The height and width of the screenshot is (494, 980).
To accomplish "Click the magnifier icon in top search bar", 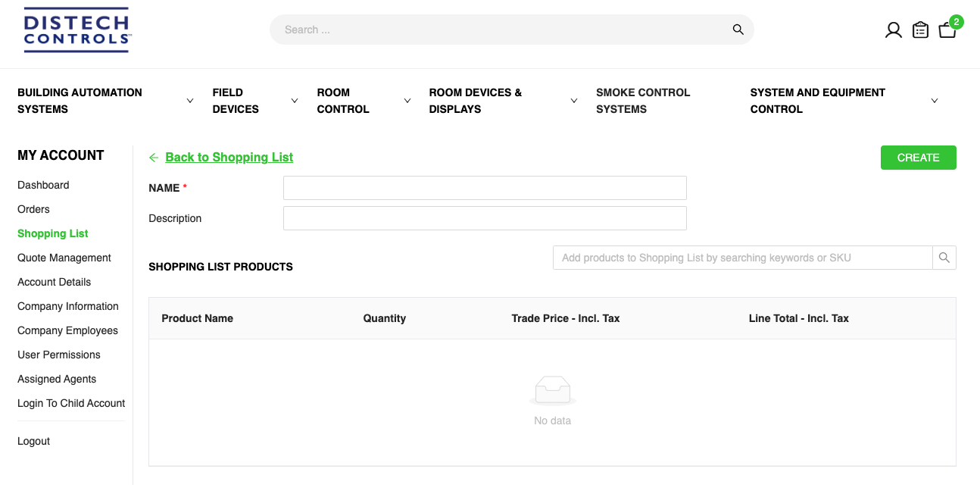I will [738, 30].
